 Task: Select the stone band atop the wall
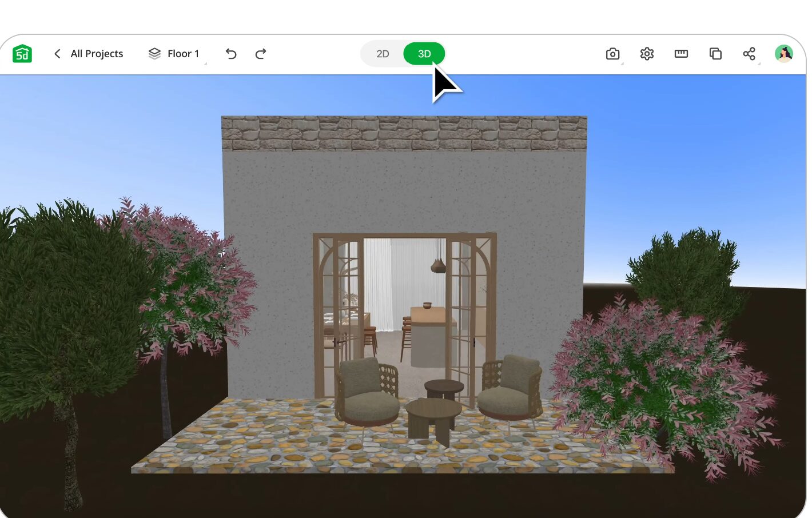point(404,133)
